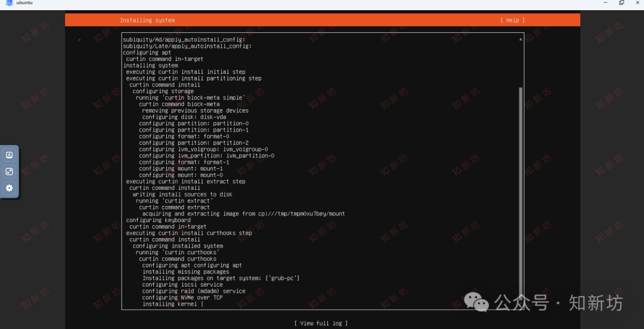Click the ubuntu VM icon in title bar

9,2
